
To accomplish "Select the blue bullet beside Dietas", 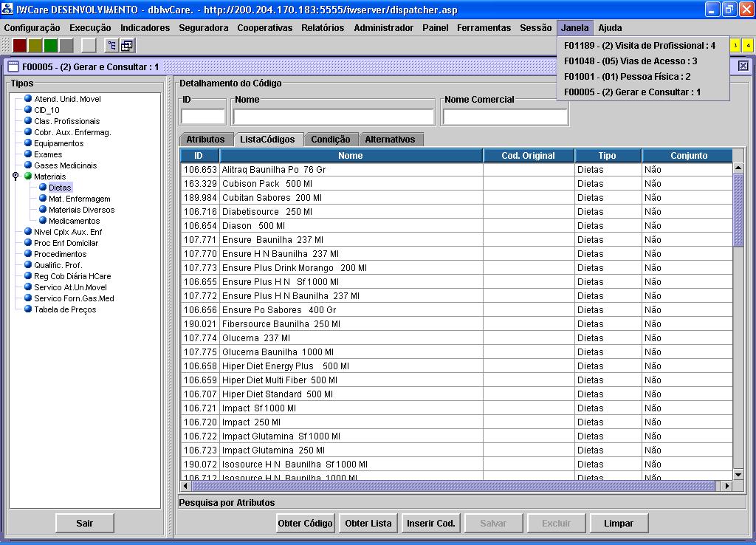I will coord(43,188).
